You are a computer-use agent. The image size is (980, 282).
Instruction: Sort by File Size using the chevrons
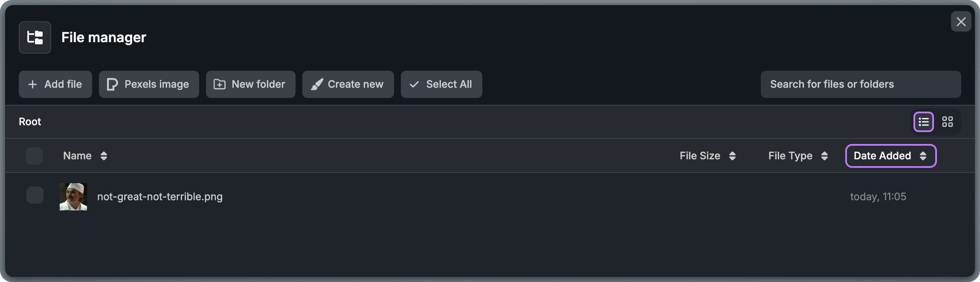click(732, 156)
